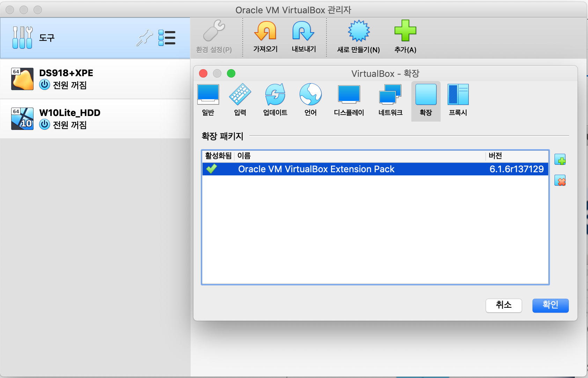Screen dimensions: 588x378
Task: Click the green checkmark in 활성화됨 column
Action: pyautogui.click(x=212, y=169)
